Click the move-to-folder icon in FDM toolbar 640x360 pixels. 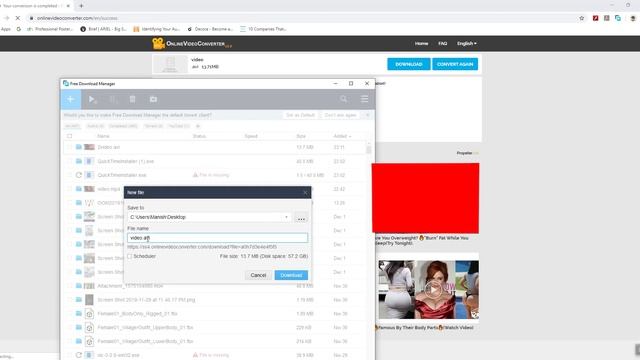pos(153,99)
